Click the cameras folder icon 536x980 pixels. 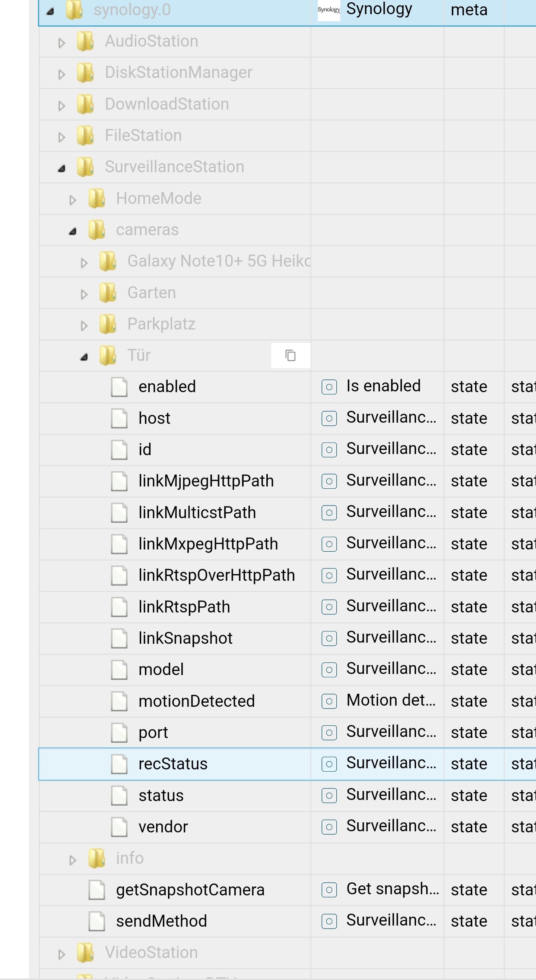96,230
